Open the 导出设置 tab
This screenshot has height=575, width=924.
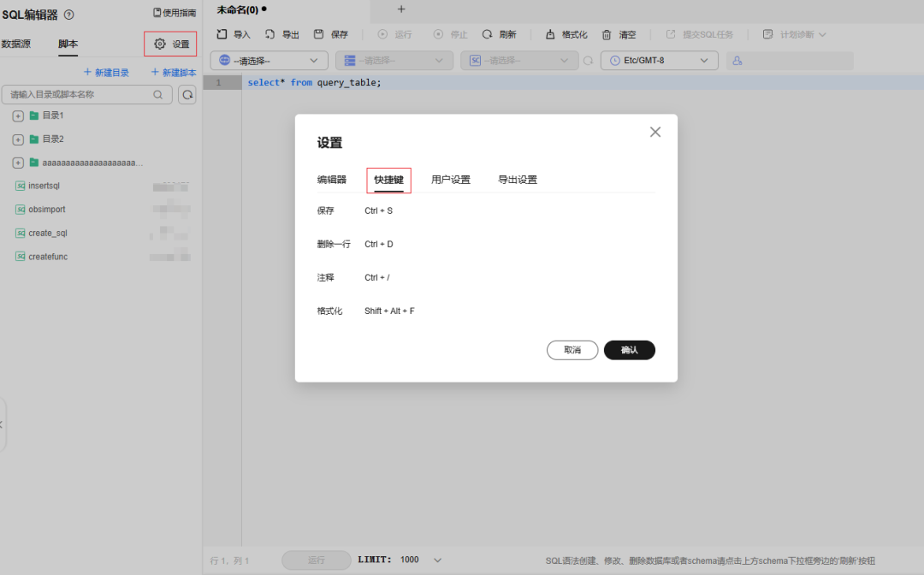[x=518, y=180]
